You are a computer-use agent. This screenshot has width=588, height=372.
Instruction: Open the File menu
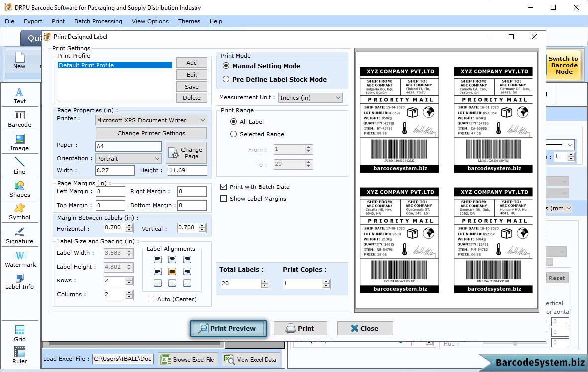(10, 21)
